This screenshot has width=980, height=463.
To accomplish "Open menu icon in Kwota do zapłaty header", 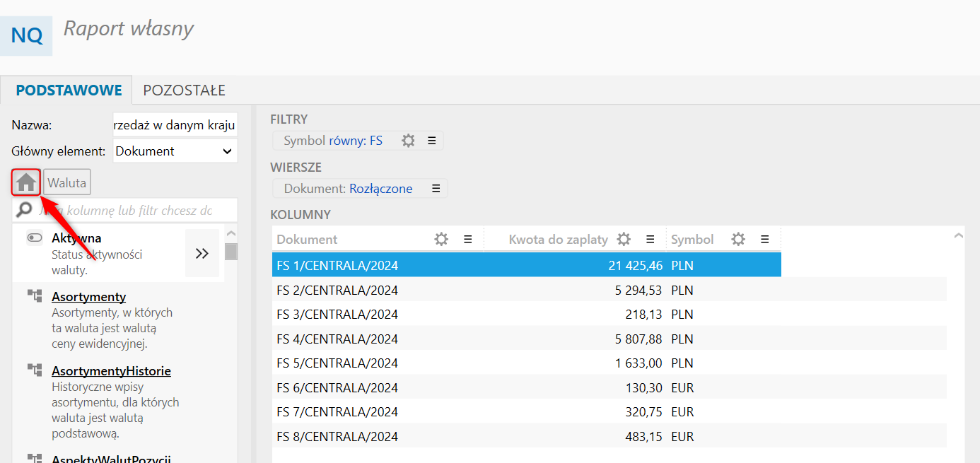I will (650, 240).
